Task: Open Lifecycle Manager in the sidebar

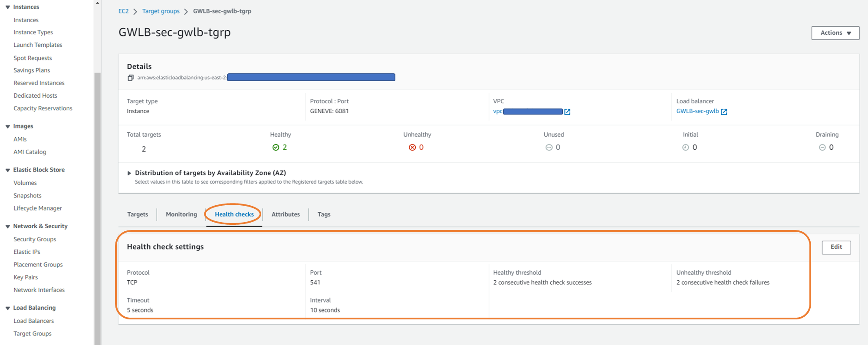Action: pyautogui.click(x=38, y=208)
